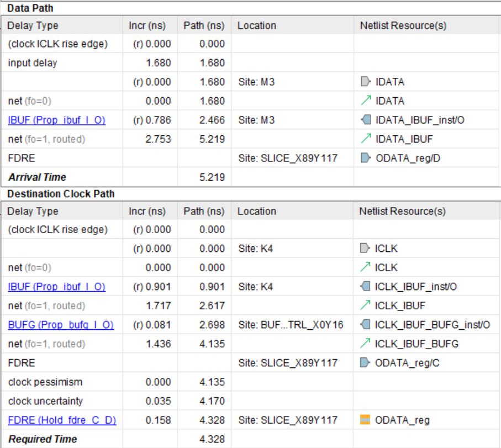This screenshot has height=448, width=501.
Task: Click the pin icon next to ODATA_reg/C
Action: pos(365,363)
